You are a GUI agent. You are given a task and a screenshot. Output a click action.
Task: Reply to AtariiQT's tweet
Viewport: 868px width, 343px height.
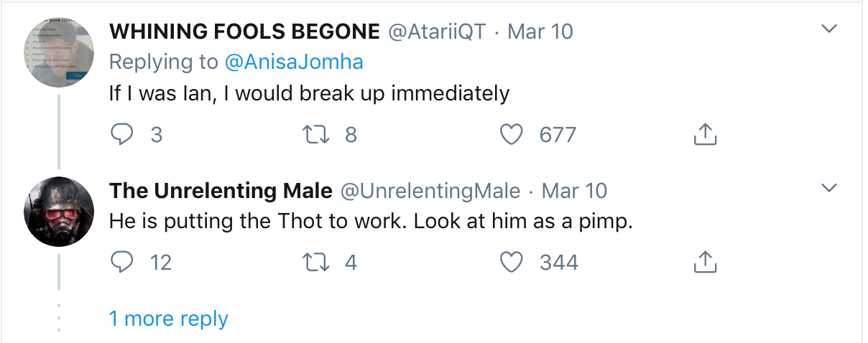click(x=124, y=134)
